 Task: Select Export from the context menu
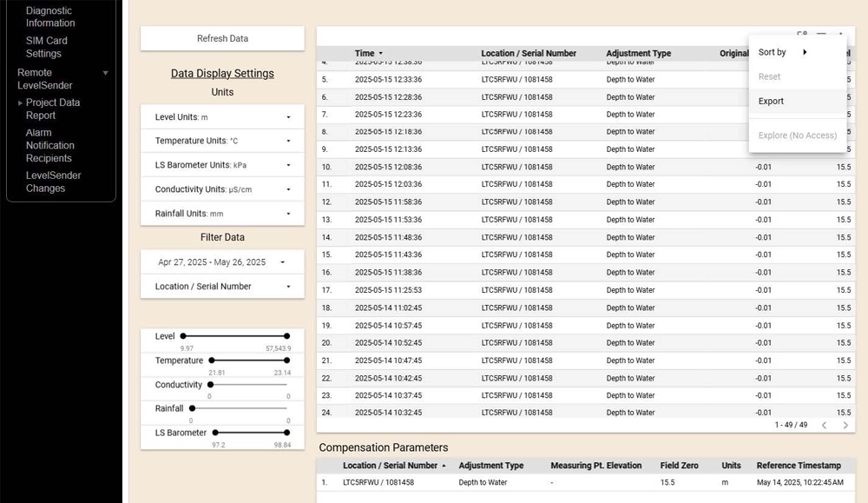(771, 101)
